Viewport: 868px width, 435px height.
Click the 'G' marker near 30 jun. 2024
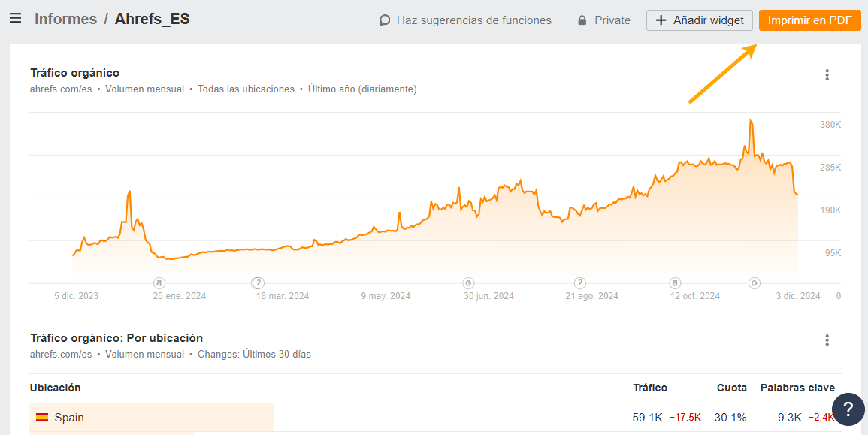pyautogui.click(x=468, y=282)
